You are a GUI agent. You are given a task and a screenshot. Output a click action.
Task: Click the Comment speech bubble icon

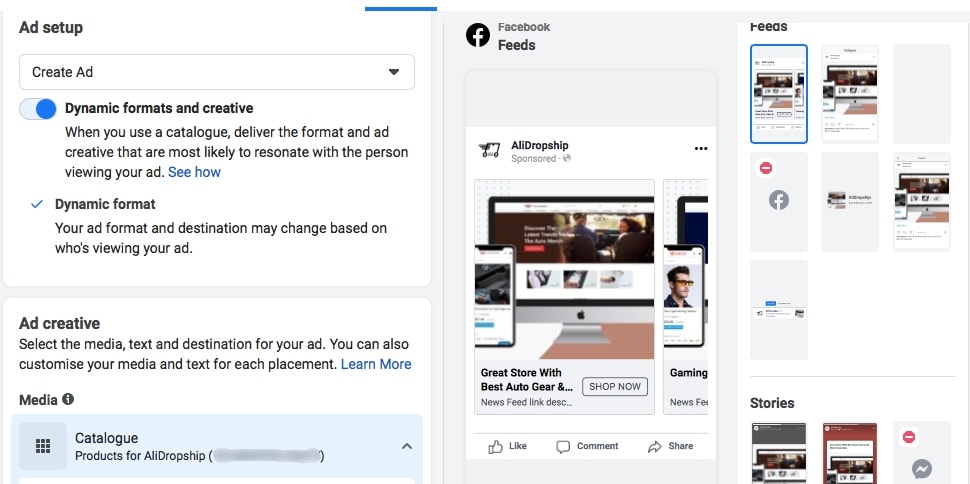click(563, 446)
